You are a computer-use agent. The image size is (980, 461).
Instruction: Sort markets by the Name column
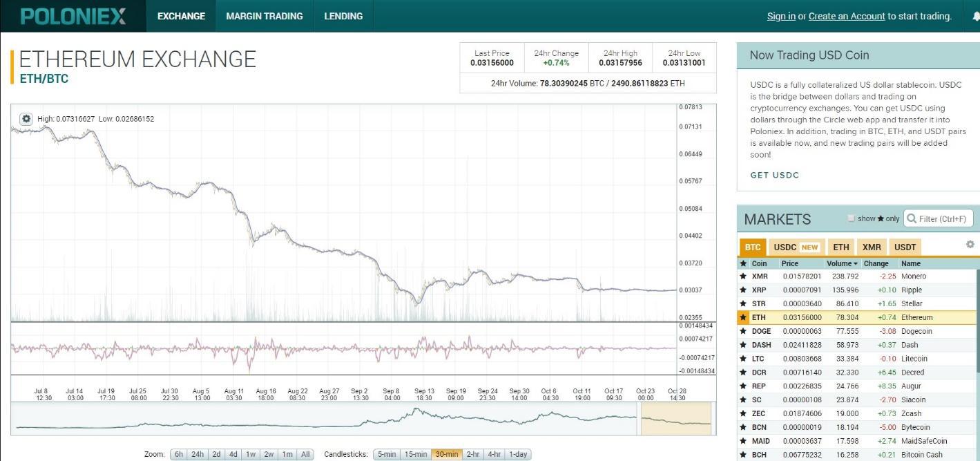911,263
